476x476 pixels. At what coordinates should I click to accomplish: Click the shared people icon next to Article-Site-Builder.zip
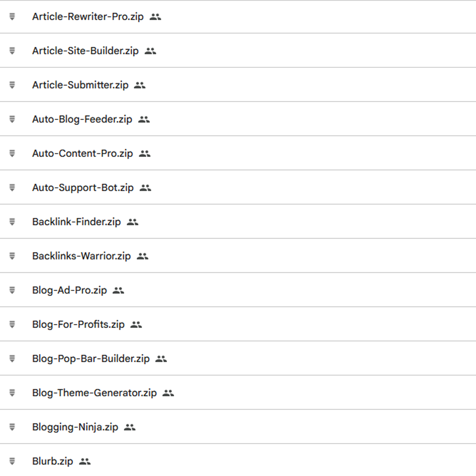pos(150,51)
